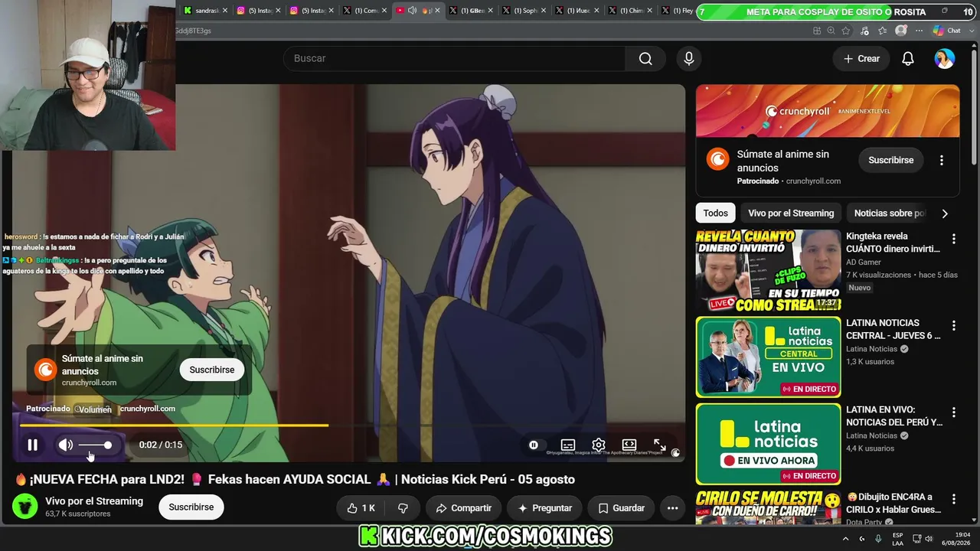Pause the video with the pause button
980x551 pixels.
click(x=33, y=445)
